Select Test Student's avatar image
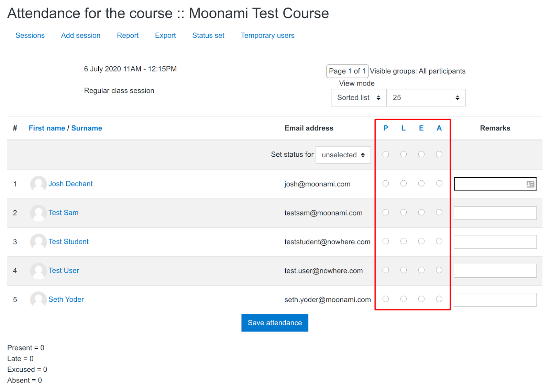550x392 pixels. 38,242
